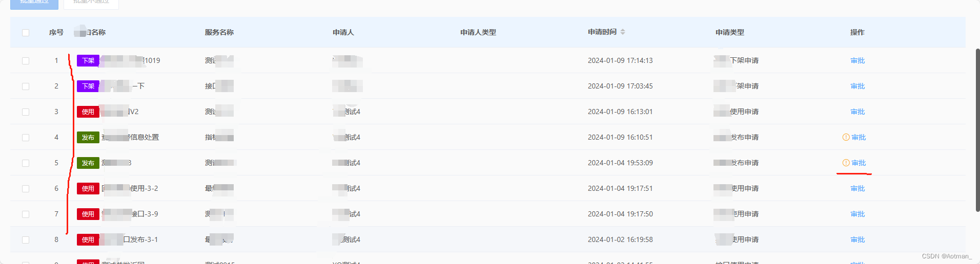This screenshot has width=980, height=264.
Task: Sort by 申请时间 using the sort arrows
Action: pos(623,32)
